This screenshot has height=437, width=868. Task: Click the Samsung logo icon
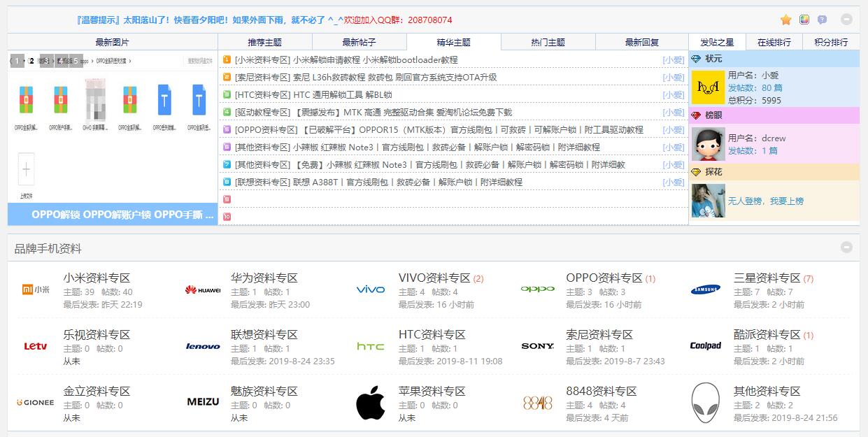[706, 289]
